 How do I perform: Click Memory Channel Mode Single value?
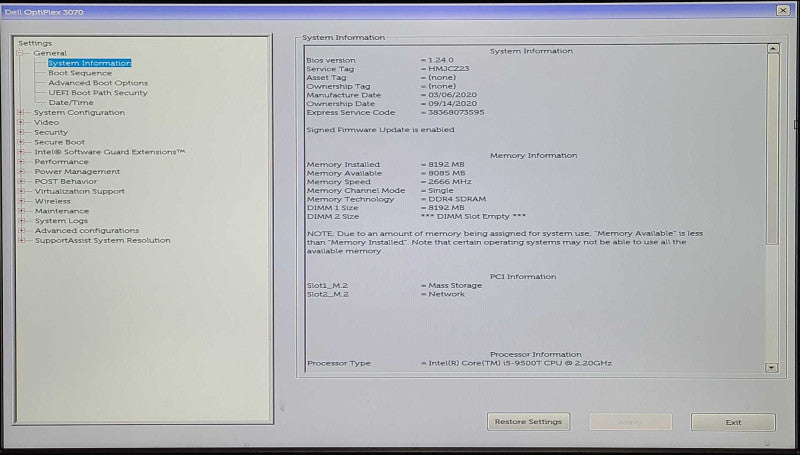(441, 190)
